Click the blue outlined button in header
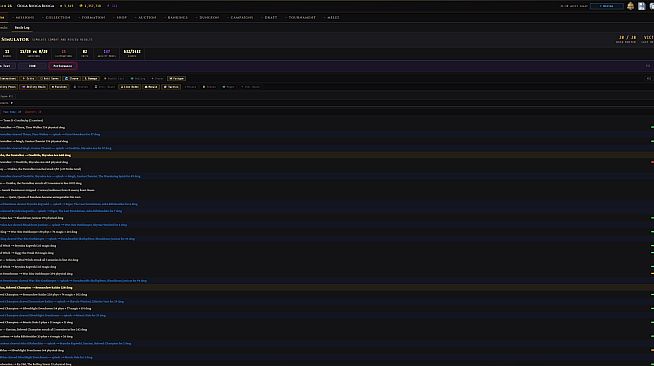 click(607, 6)
